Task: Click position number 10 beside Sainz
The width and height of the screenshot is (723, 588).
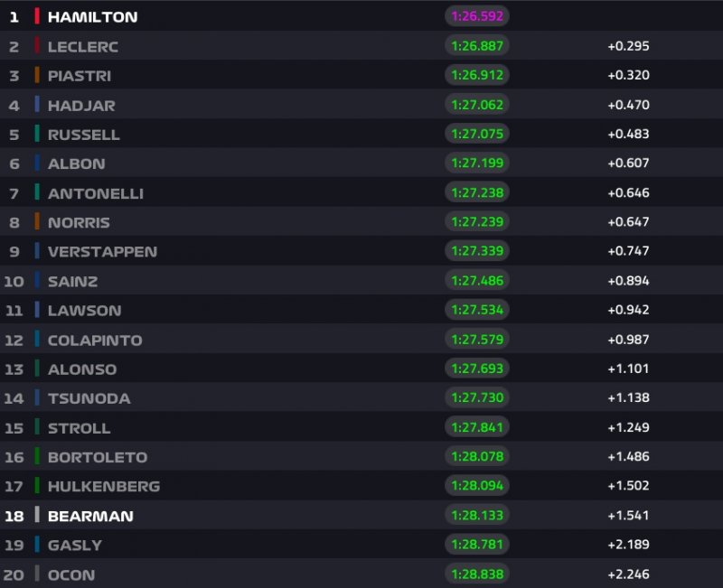Action: pyautogui.click(x=14, y=281)
